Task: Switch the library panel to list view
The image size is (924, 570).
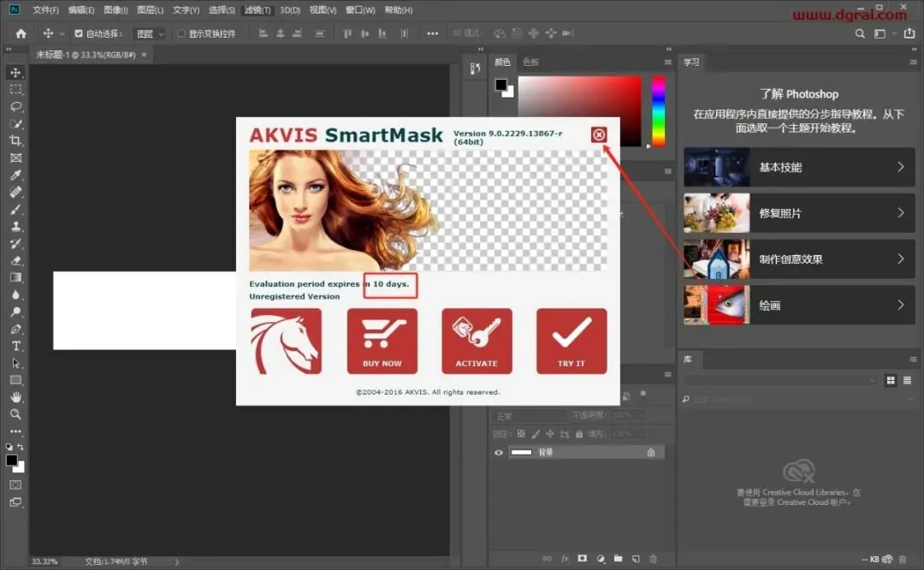Action: pos(908,381)
